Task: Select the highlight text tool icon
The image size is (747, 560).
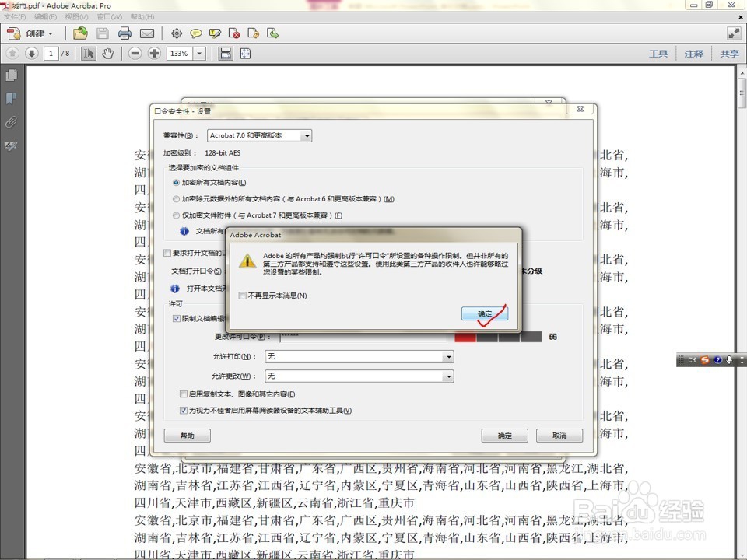Action: pyautogui.click(x=215, y=33)
